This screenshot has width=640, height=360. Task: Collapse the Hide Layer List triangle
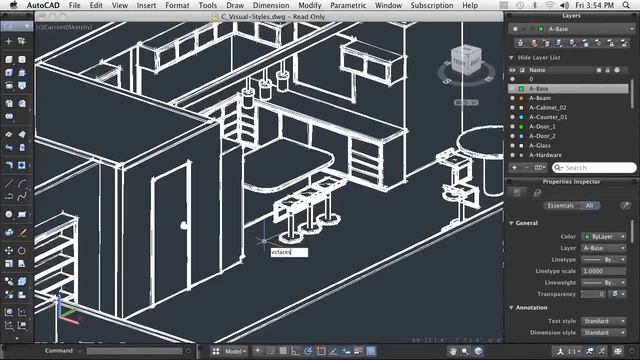(x=511, y=58)
